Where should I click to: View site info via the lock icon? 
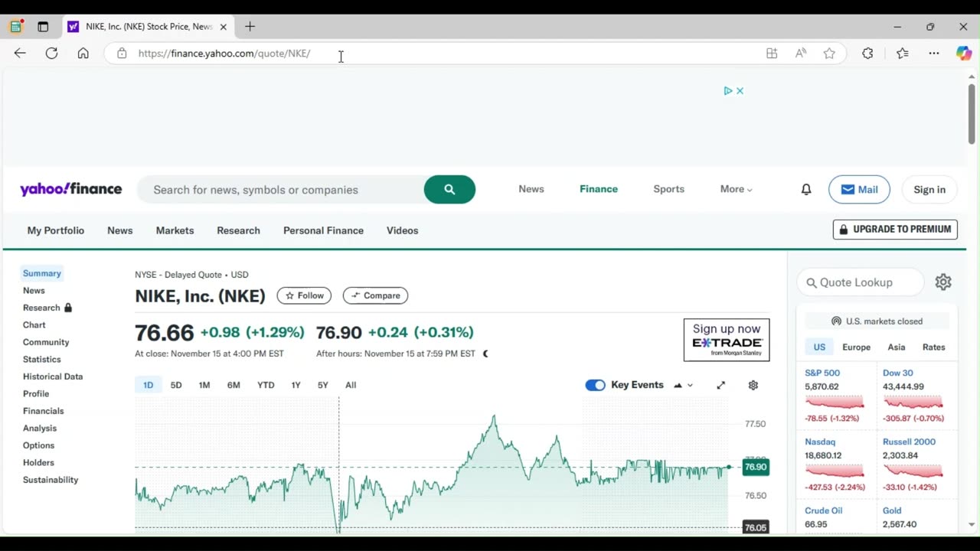(x=121, y=54)
